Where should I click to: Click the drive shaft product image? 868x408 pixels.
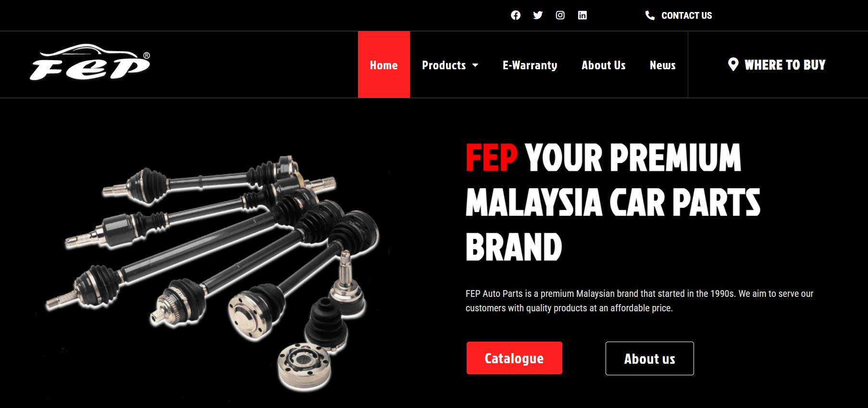(x=212, y=272)
